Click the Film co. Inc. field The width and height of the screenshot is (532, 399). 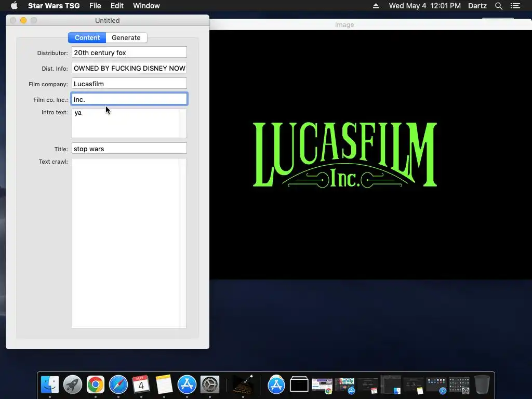point(129,99)
